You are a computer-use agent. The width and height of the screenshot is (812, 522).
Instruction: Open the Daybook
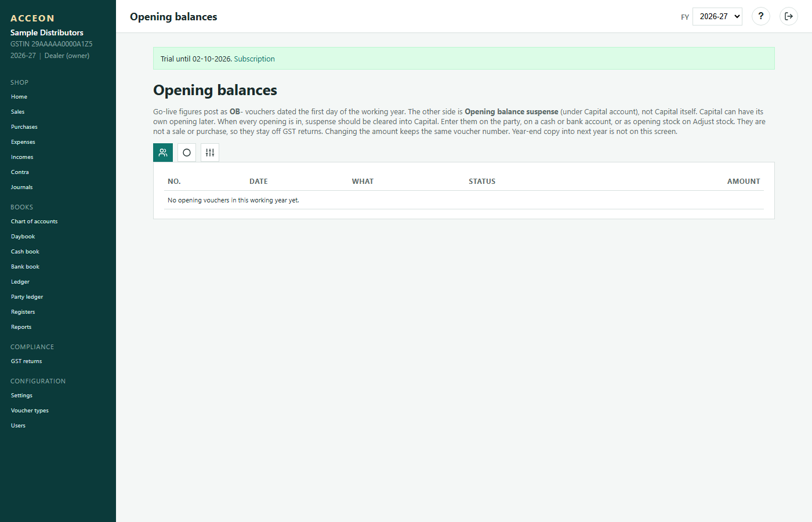[23, 237]
